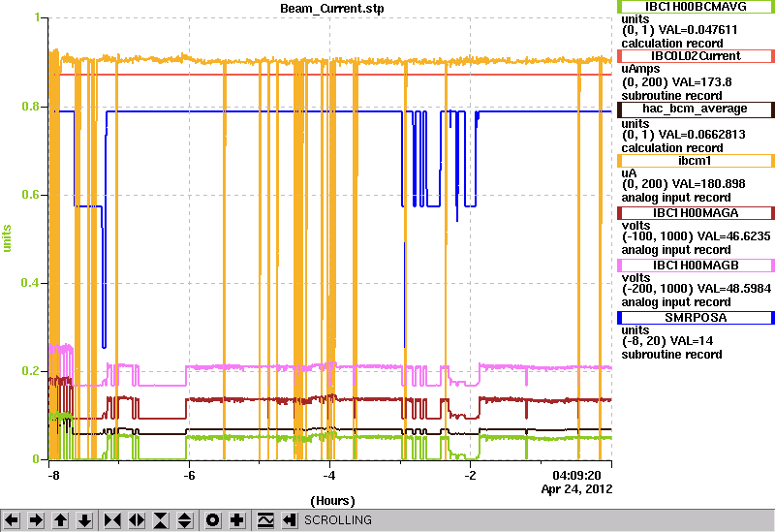Click the circle (ring) toolbar icon
Viewport: 775px width, 532px height.
point(213,520)
